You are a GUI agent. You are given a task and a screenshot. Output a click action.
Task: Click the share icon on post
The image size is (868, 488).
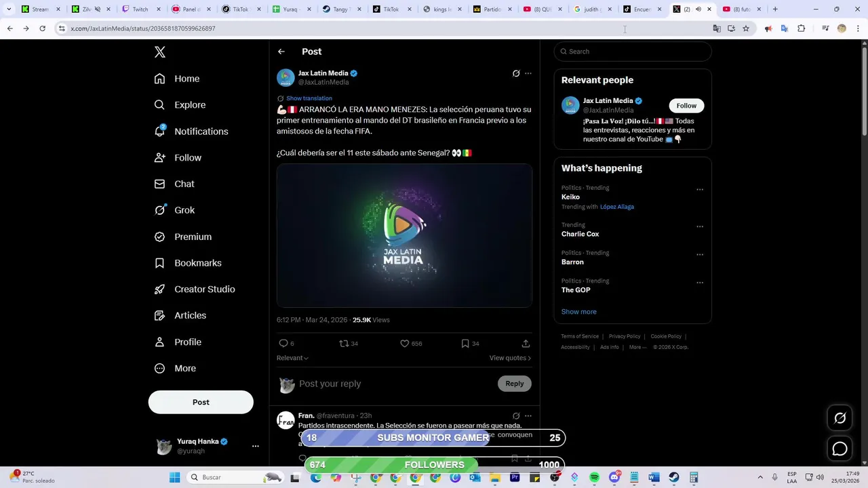(526, 344)
